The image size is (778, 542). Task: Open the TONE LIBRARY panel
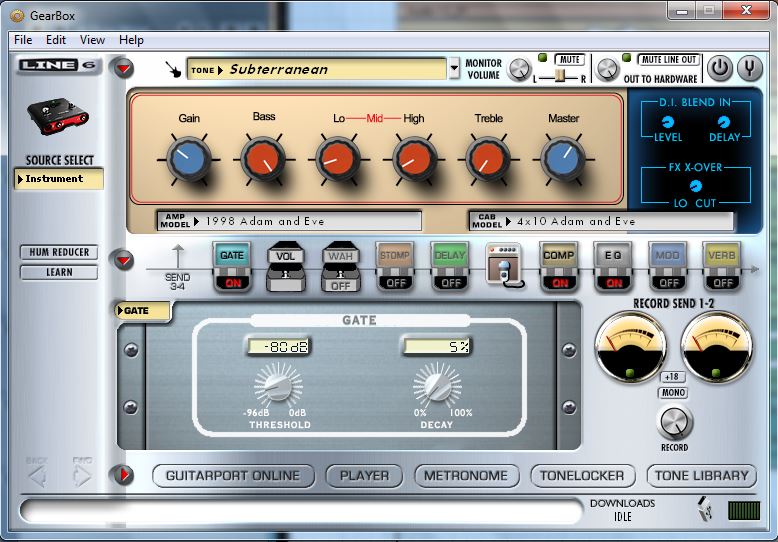702,475
